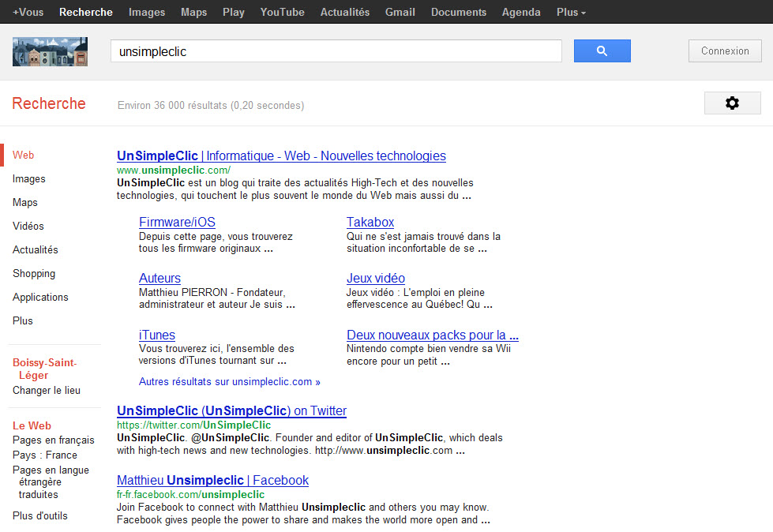Image resolution: width=773 pixels, height=532 pixels.
Task: Filter results by Images in sidebar
Action: tap(29, 179)
